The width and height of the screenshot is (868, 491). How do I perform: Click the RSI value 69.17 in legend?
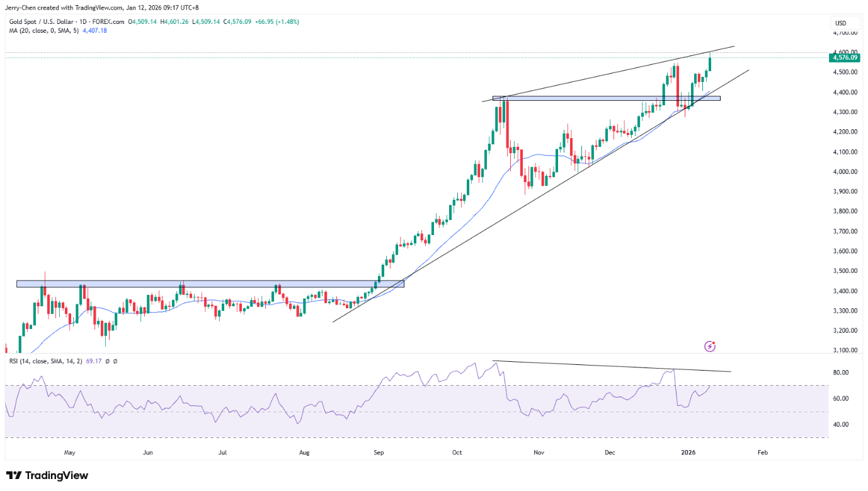[x=98, y=361]
